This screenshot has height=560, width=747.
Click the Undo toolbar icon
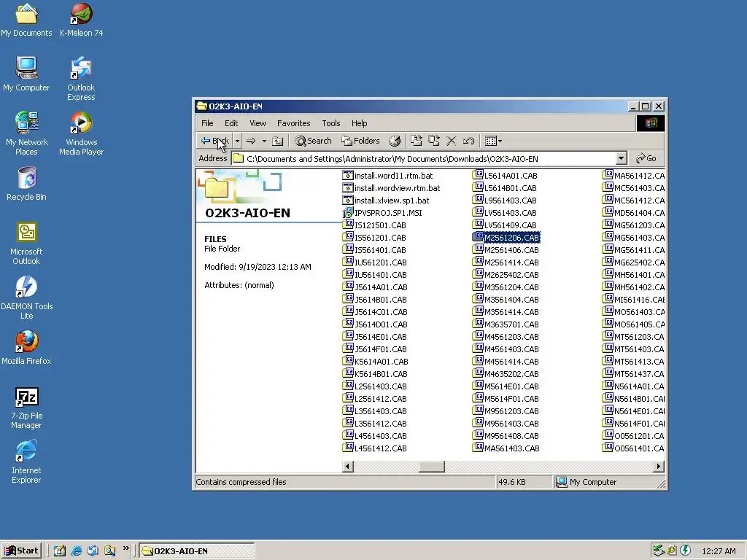468,141
